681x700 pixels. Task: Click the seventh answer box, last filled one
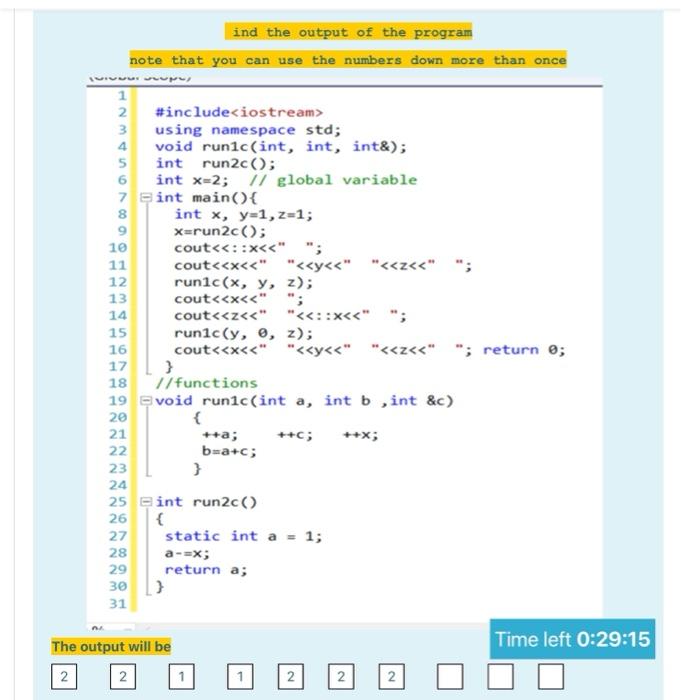click(x=392, y=676)
